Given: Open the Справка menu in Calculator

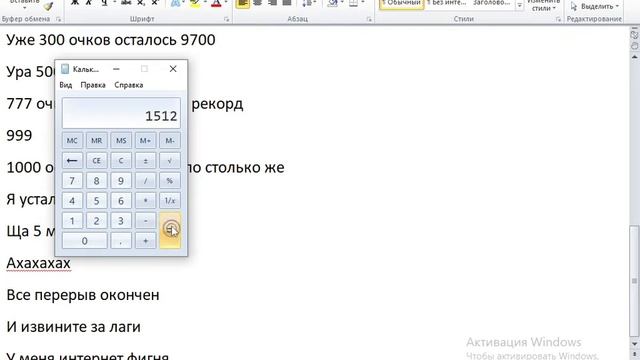Looking at the screenshot, I should [129, 85].
